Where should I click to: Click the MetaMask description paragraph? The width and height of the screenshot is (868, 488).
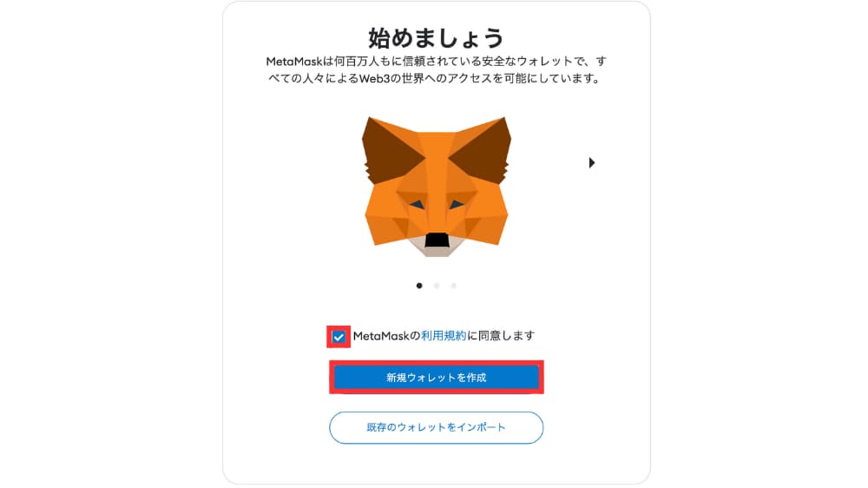coord(437,69)
